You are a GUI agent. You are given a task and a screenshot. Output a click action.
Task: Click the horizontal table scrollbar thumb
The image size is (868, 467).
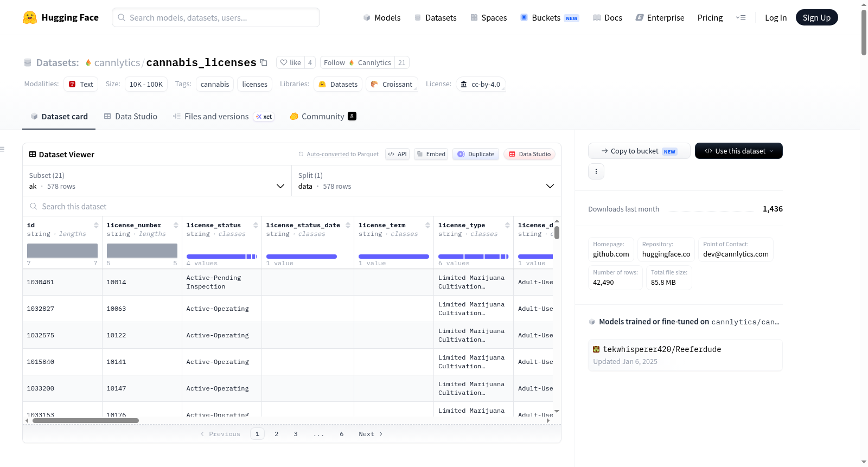pyautogui.click(x=86, y=420)
